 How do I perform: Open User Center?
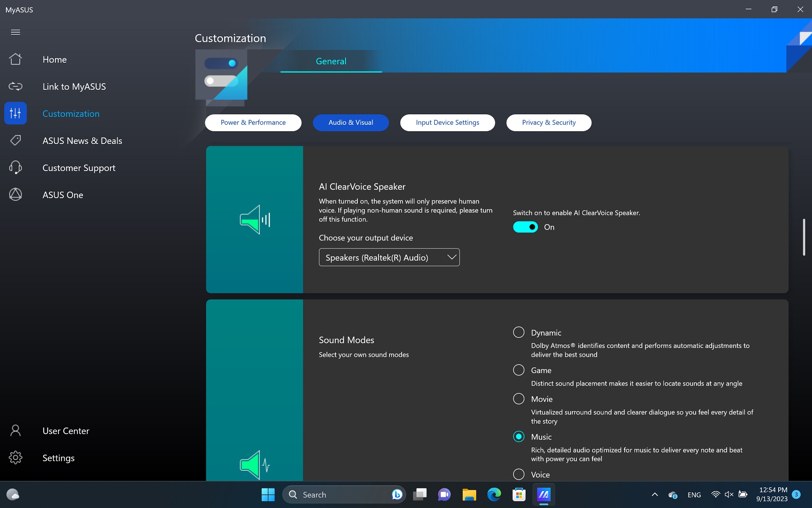[x=66, y=431]
